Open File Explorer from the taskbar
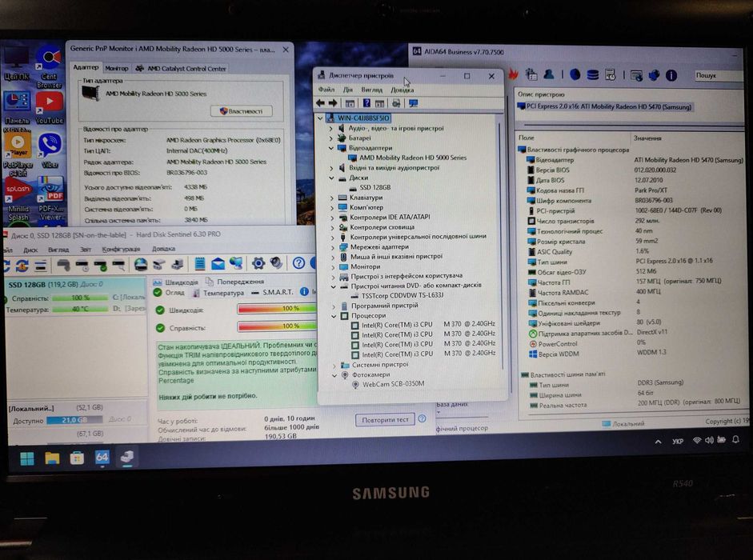This screenshot has height=560, width=753. coord(52,458)
